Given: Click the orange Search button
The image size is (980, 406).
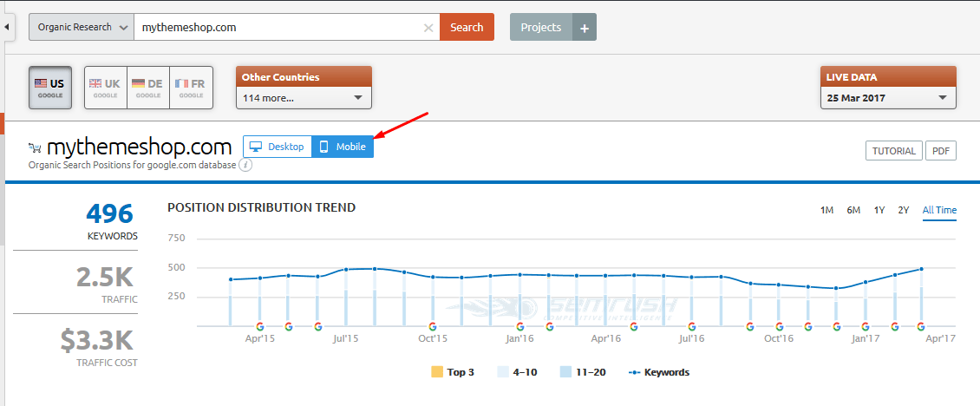Looking at the screenshot, I should [x=467, y=28].
